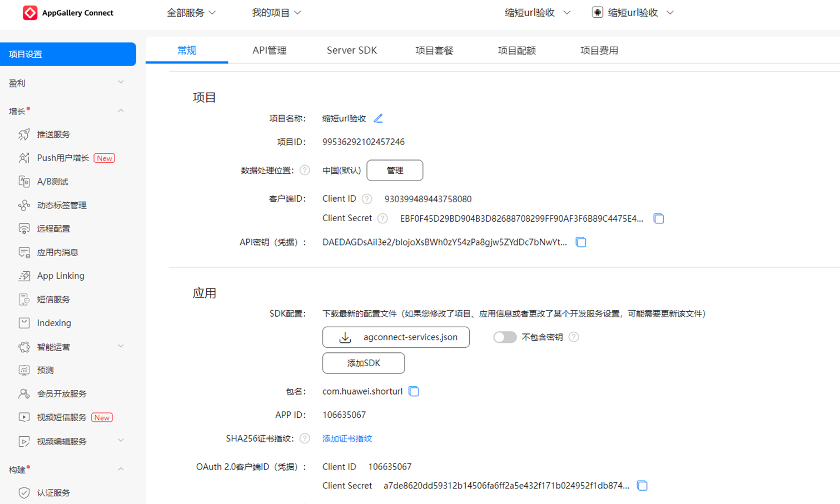The width and height of the screenshot is (840, 504).
Task: Copy the package name com.huawei.shorturl
Action: coord(414,391)
